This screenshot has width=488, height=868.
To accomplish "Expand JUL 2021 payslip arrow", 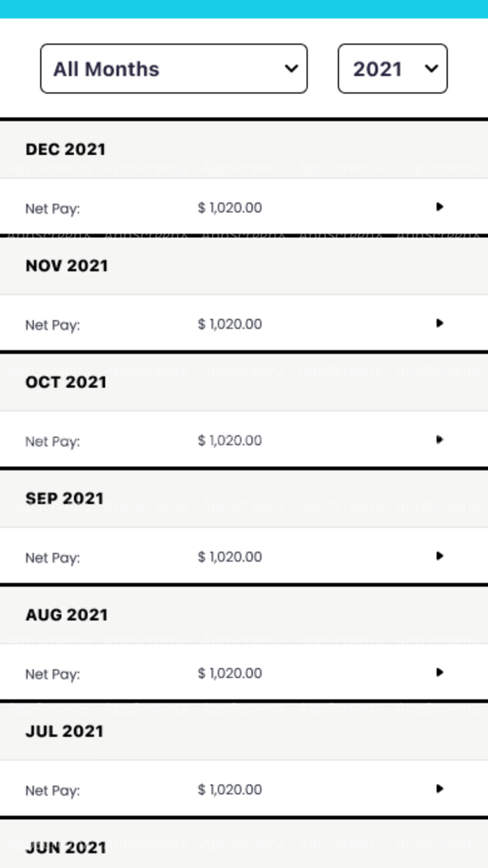I will tap(439, 788).
